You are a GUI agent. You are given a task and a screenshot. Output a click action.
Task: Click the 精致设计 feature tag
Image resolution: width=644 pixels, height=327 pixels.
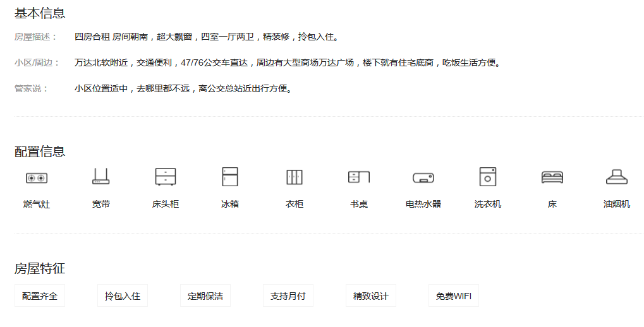coord(371,295)
